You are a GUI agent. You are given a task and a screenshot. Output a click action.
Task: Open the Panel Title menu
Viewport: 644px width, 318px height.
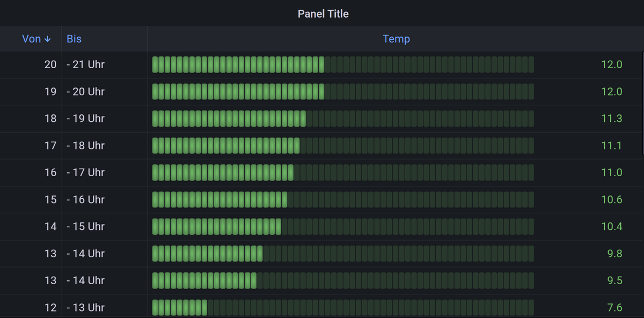click(323, 13)
